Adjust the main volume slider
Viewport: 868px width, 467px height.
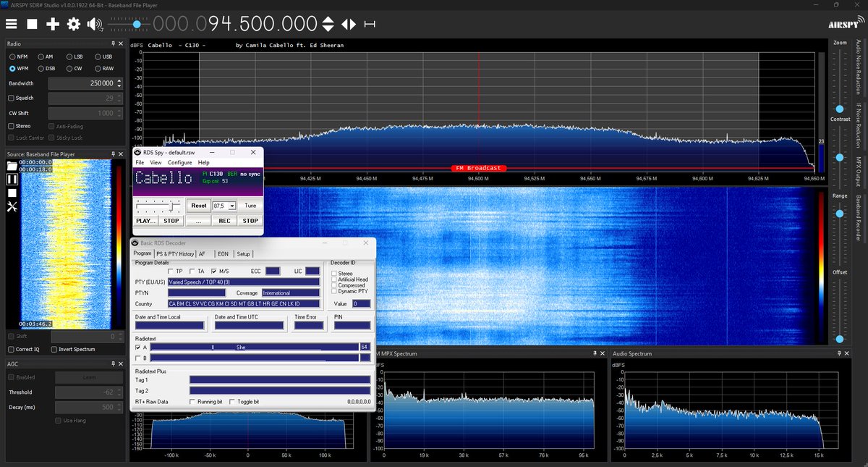137,25
